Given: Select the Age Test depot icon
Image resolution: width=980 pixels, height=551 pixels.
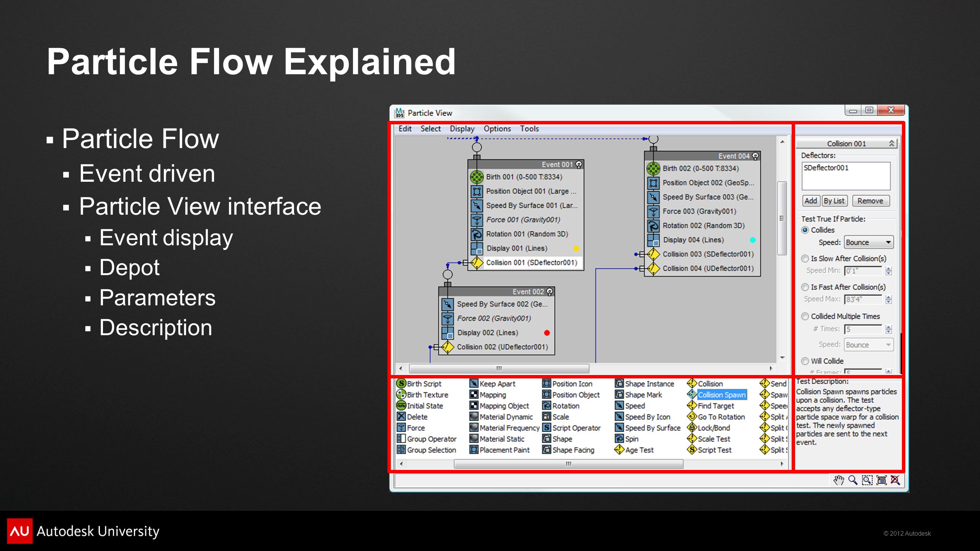Looking at the screenshot, I should 619,450.
